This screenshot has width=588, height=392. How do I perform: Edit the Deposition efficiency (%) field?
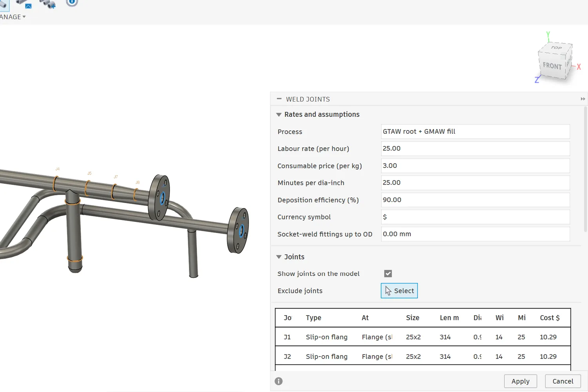point(475,200)
